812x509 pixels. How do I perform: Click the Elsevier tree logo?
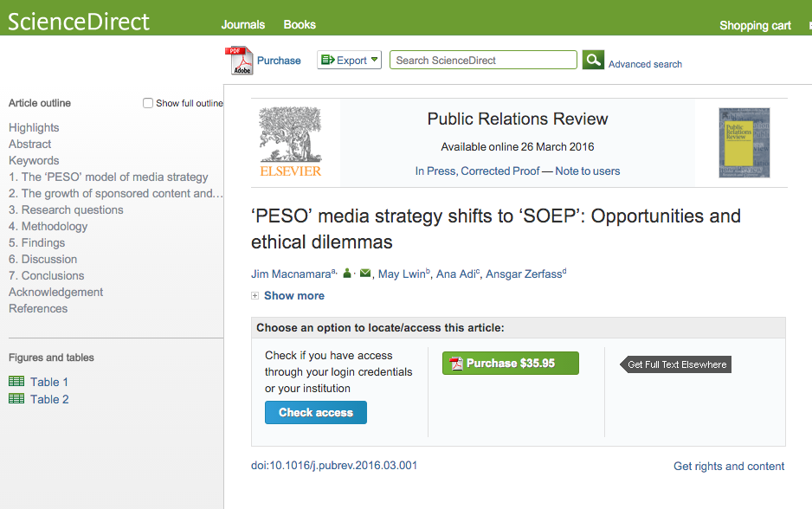tap(290, 142)
